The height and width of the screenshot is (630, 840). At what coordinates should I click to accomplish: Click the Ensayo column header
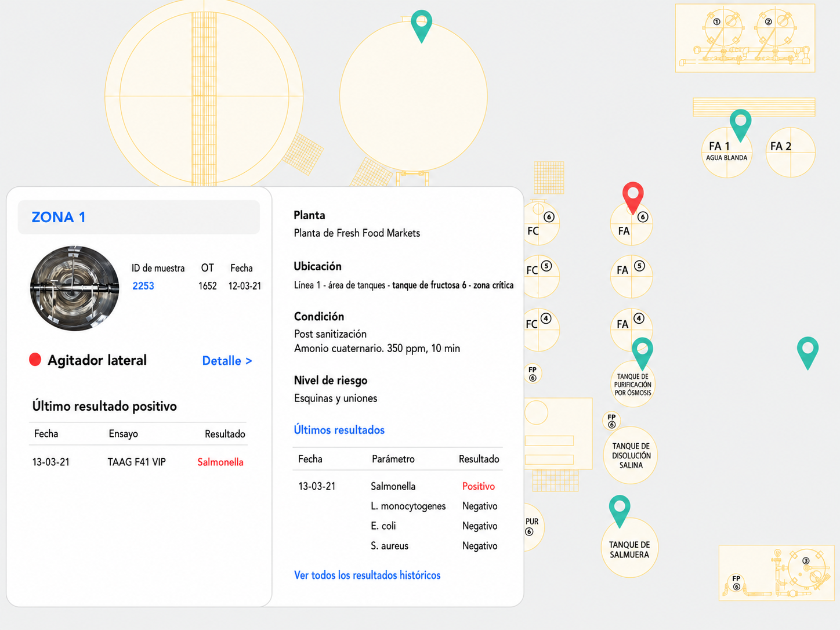point(124,434)
